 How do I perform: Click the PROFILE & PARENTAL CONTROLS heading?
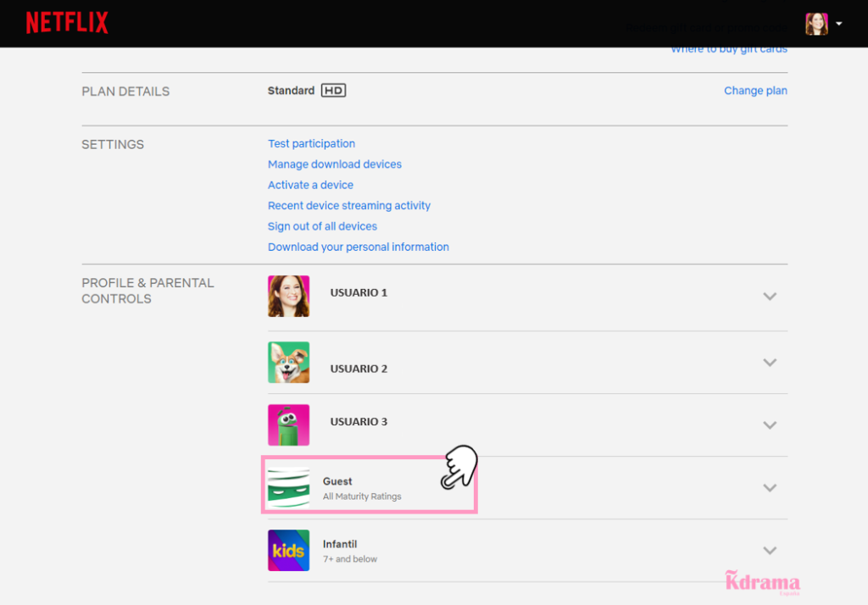click(147, 291)
